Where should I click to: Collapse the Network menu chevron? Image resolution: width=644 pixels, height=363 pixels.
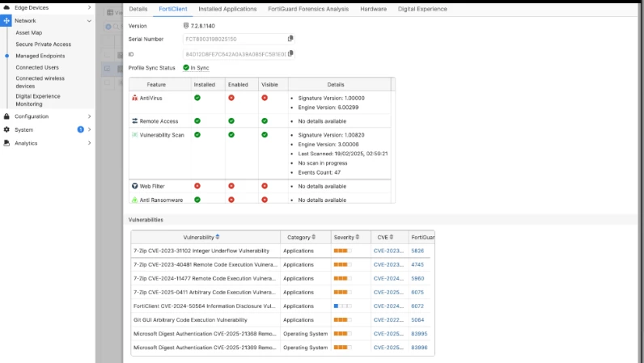pos(89,20)
